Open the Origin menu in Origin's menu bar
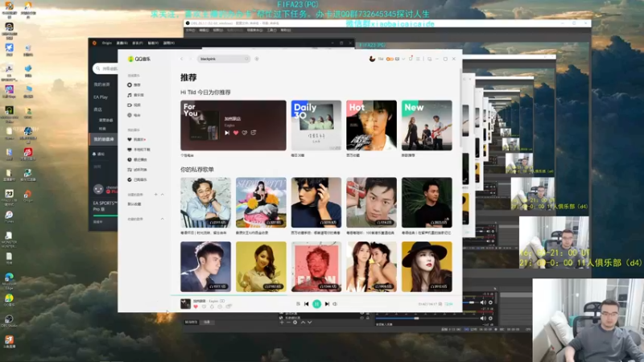Viewport: 644px width, 362px height. (107, 43)
